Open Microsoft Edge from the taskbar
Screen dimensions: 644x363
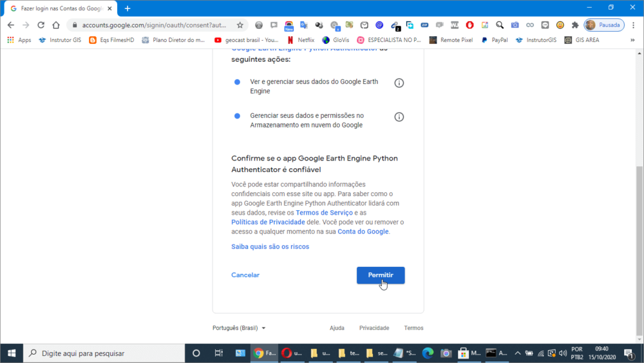pyautogui.click(x=428, y=353)
